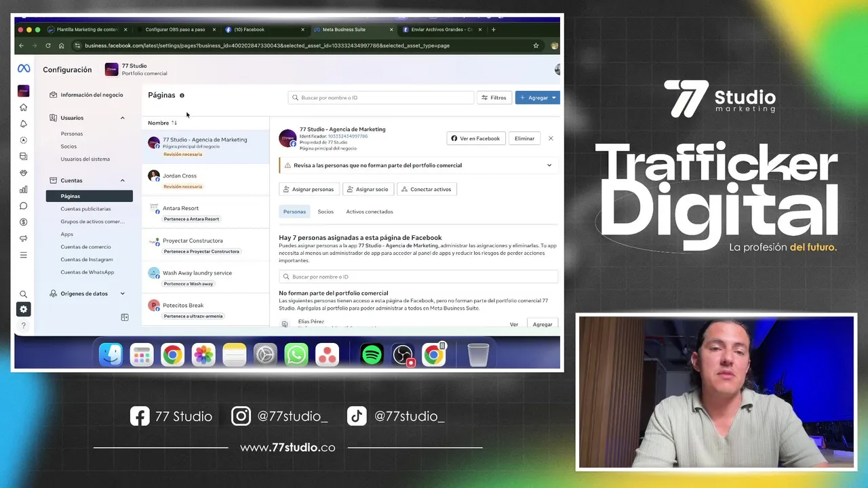Collapse the Cuentas section
The image size is (868, 488).
click(123, 180)
